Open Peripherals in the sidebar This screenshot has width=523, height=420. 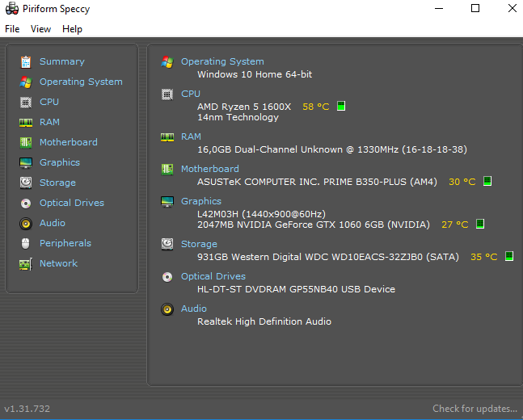(65, 244)
